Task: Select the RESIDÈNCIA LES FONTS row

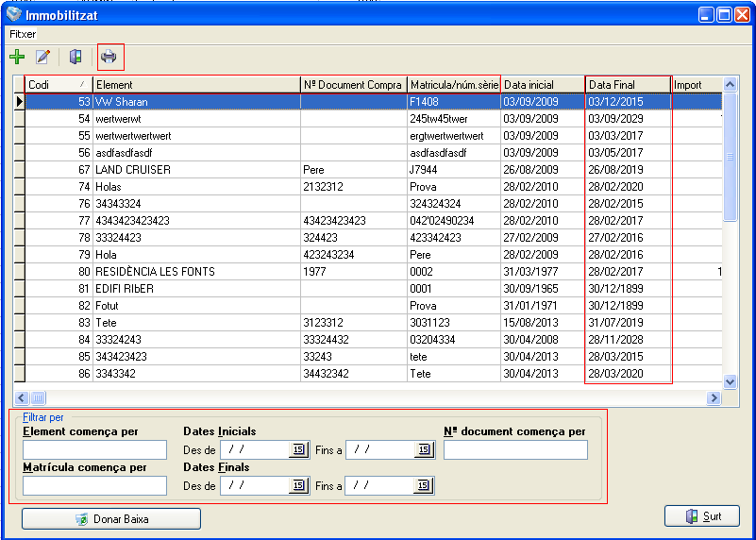Action: click(x=373, y=272)
